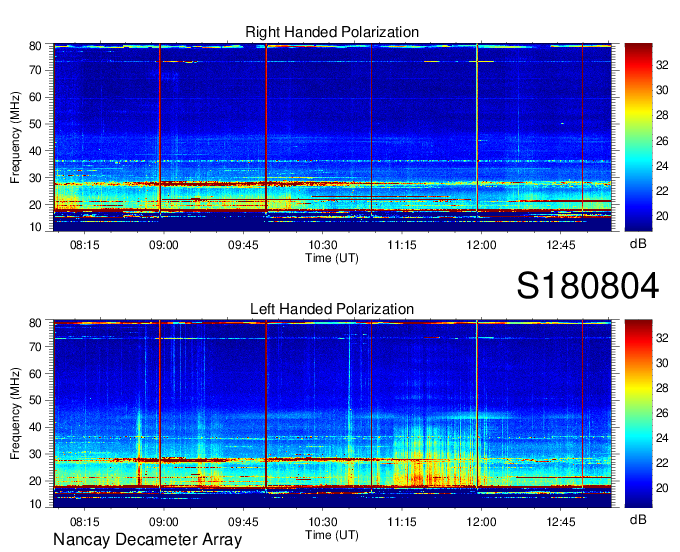
Task: Click "Frequency (MHz)" axis label of Right Handed plot
Action: [15, 137]
